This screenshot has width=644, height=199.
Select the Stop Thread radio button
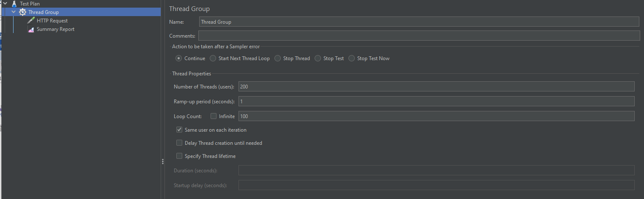click(277, 58)
